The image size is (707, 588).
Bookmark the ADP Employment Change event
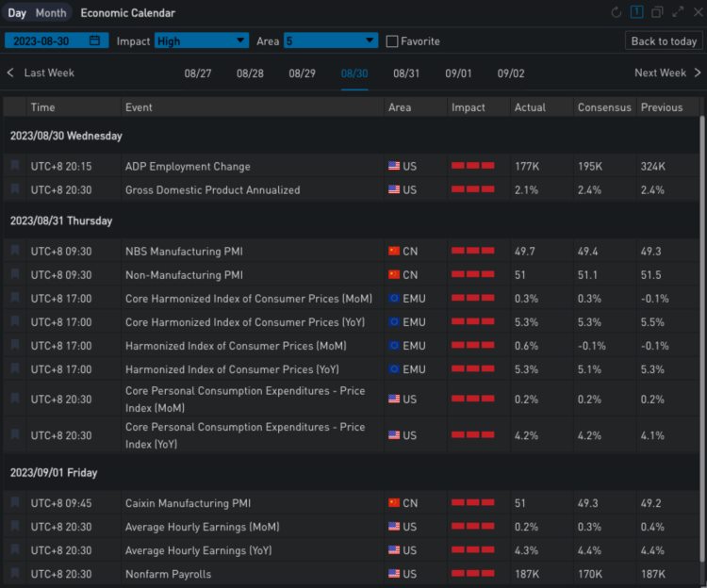click(x=15, y=166)
